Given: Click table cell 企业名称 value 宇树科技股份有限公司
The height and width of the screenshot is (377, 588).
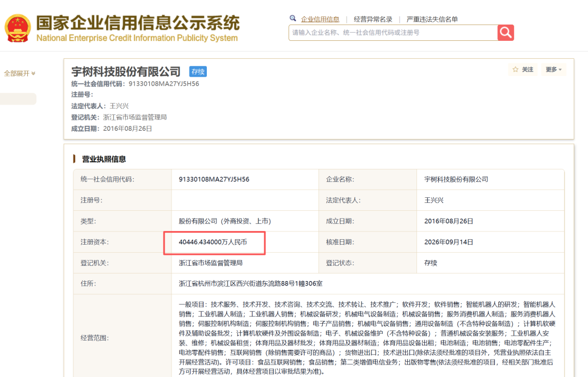Looking at the screenshot, I should (x=456, y=179).
